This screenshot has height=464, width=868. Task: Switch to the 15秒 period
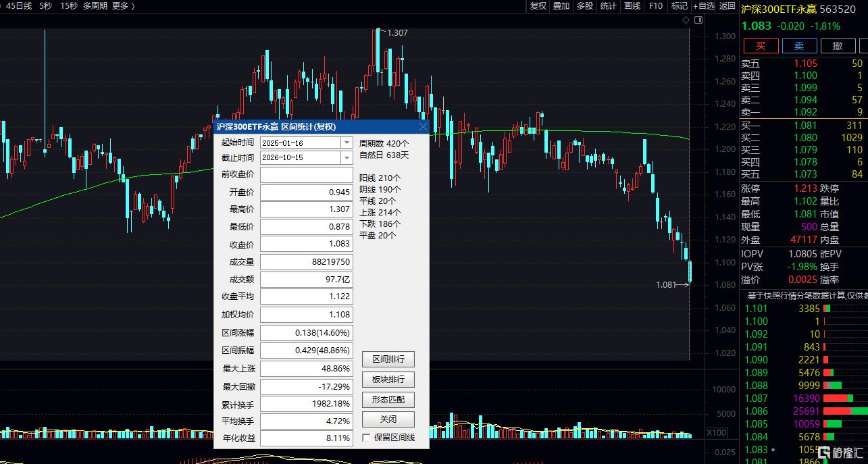[69, 6]
